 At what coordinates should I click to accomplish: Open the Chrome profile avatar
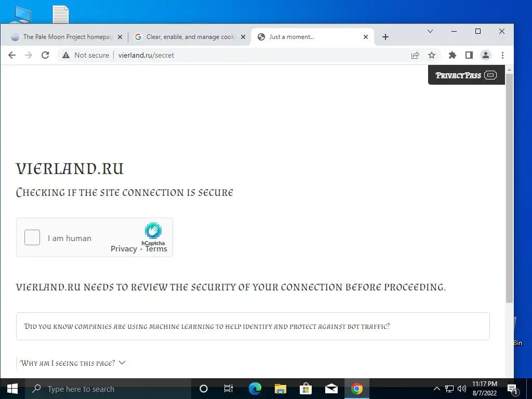[486, 55]
